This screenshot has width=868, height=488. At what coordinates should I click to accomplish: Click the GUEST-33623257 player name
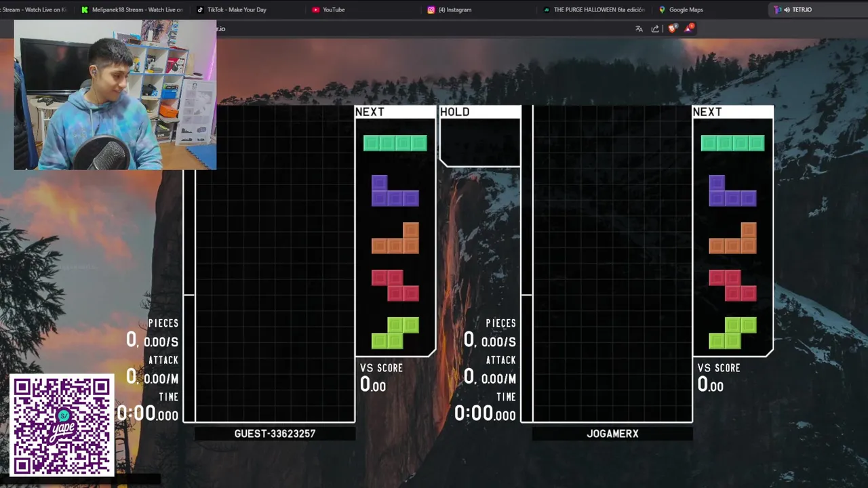click(x=275, y=434)
